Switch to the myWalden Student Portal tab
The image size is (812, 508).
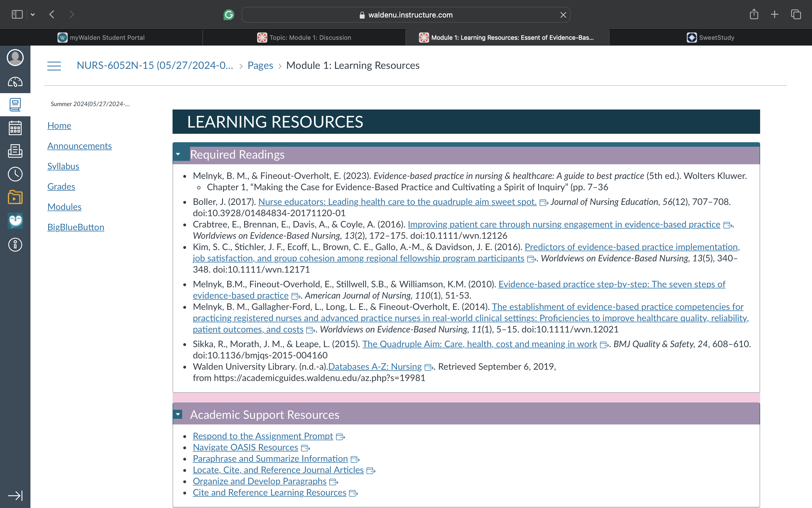pos(101,38)
